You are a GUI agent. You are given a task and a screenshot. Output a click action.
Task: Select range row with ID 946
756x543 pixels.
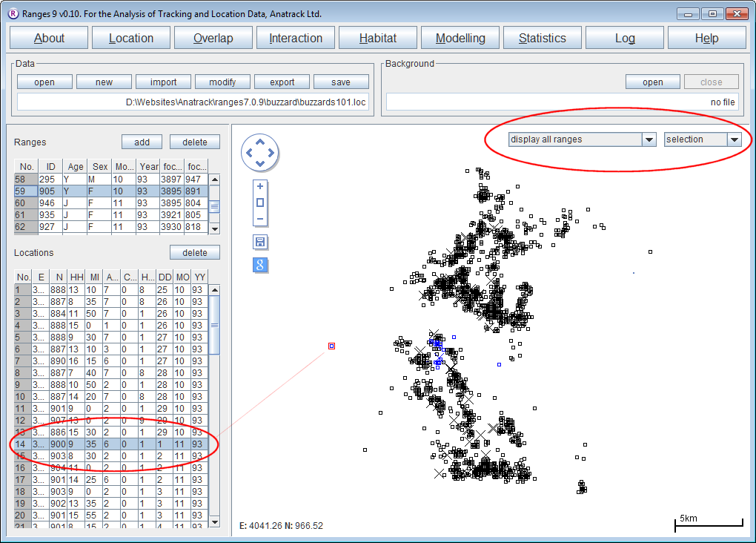[111, 203]
